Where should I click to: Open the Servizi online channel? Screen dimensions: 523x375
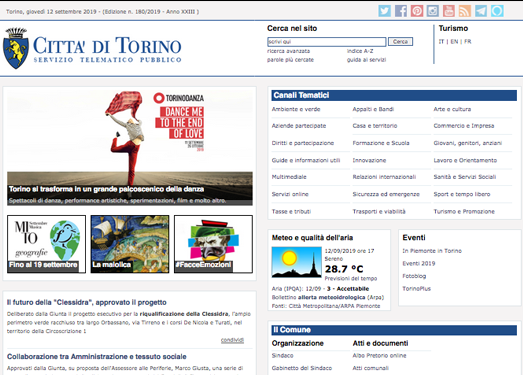point(290,194)
